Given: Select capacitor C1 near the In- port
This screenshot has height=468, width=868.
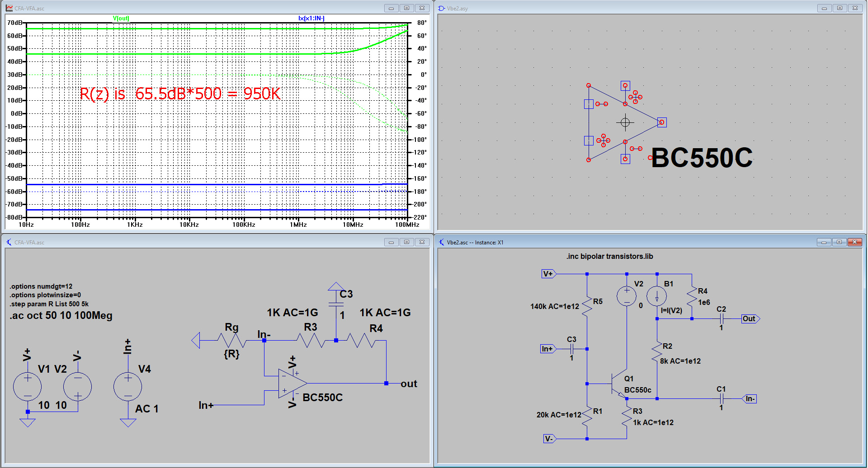Looking at the screenshot, I should coord(722,398).
